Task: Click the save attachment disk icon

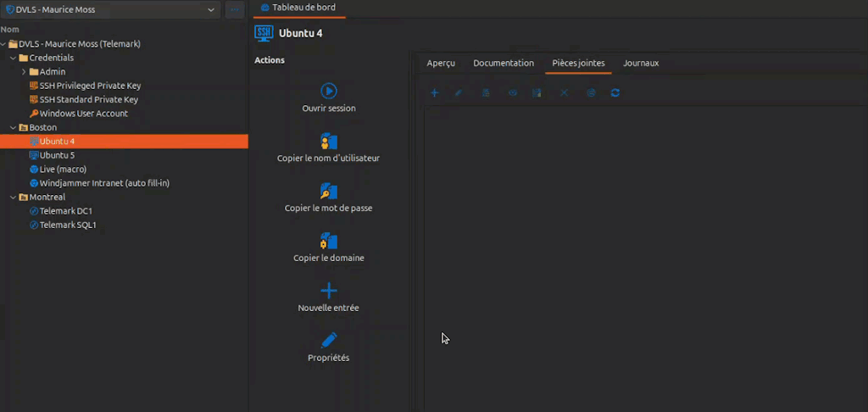Action: tap(537, 93)
